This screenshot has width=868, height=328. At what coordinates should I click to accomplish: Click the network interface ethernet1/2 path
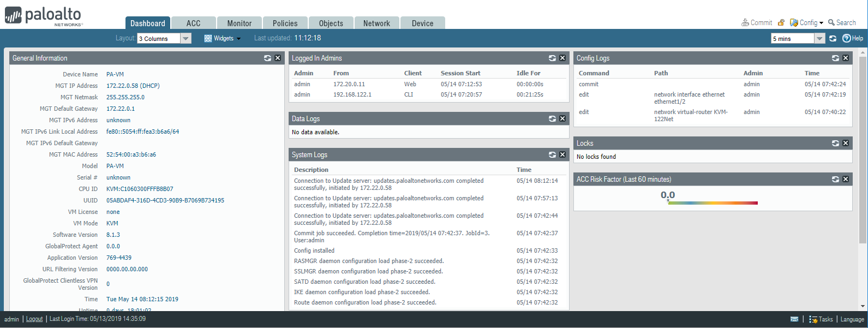690,98
